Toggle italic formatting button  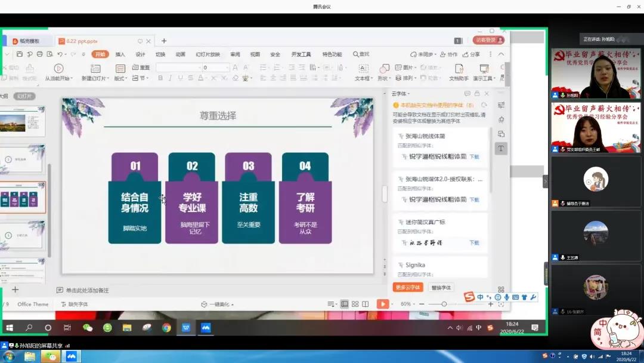(x=170, y=78)
